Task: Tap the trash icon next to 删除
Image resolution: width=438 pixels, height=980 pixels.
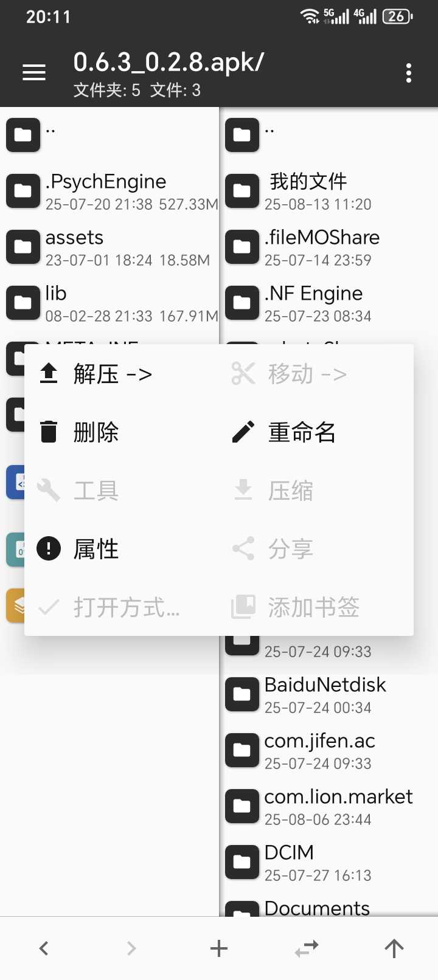Action: (x=49, y=432)
